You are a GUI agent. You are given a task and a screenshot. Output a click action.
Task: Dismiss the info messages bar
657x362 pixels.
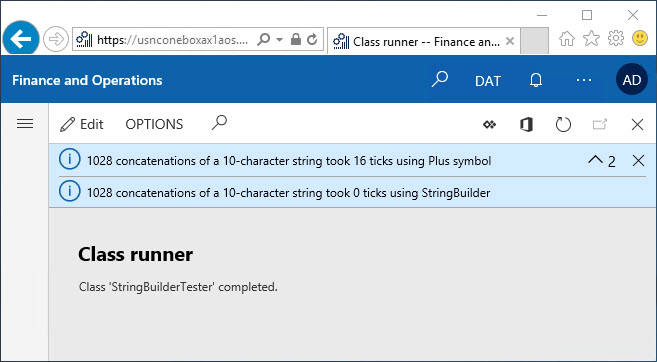(x=638, y=160)
